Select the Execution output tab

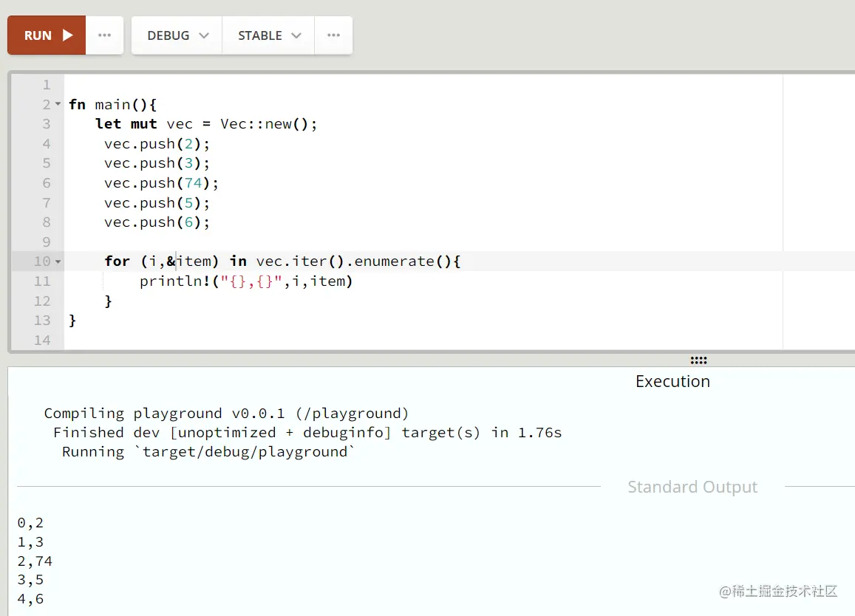click(x=672, y=381)
